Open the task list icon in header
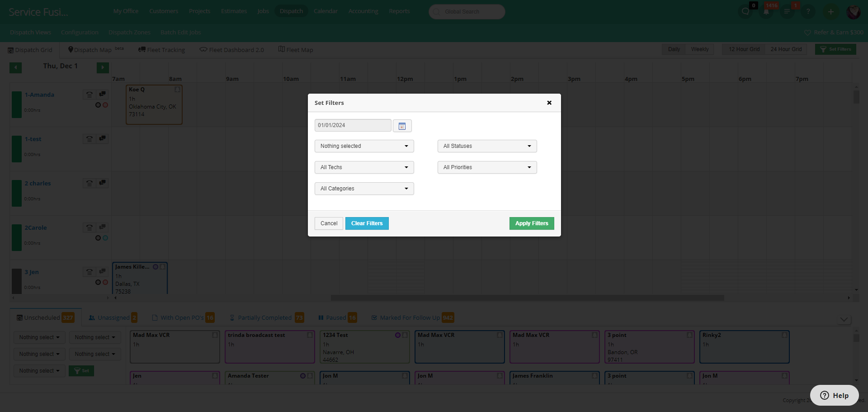Screen dimensions: 868x412 click(x=787, y=12)
